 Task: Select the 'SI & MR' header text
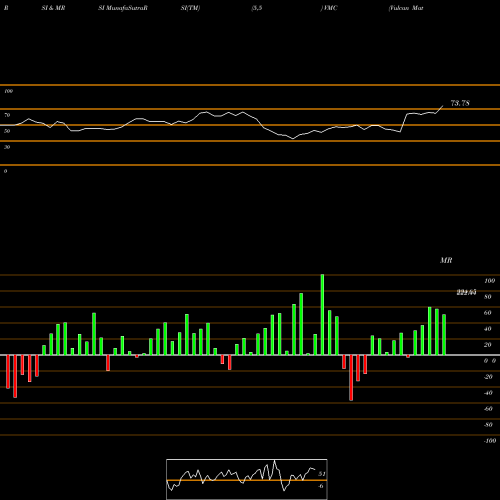53,8
